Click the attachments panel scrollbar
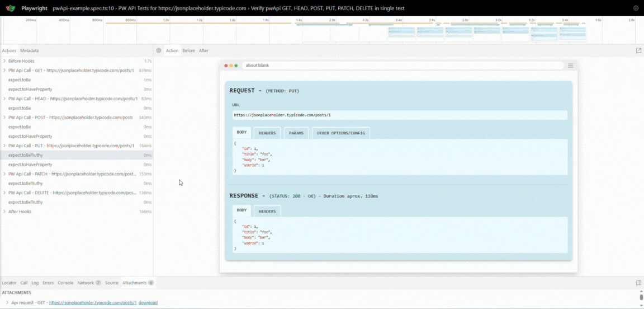The height and width of the screenshot is (309, 644). (x=641, y=297)
